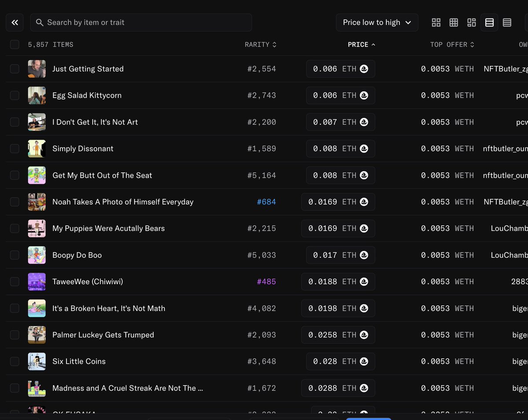Click OpenSea icon on Boopy Do Boo price

pos(364,255)
